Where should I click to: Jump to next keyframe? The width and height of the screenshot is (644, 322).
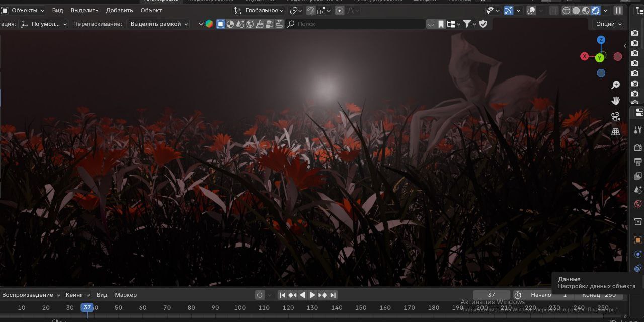[323, 295]
